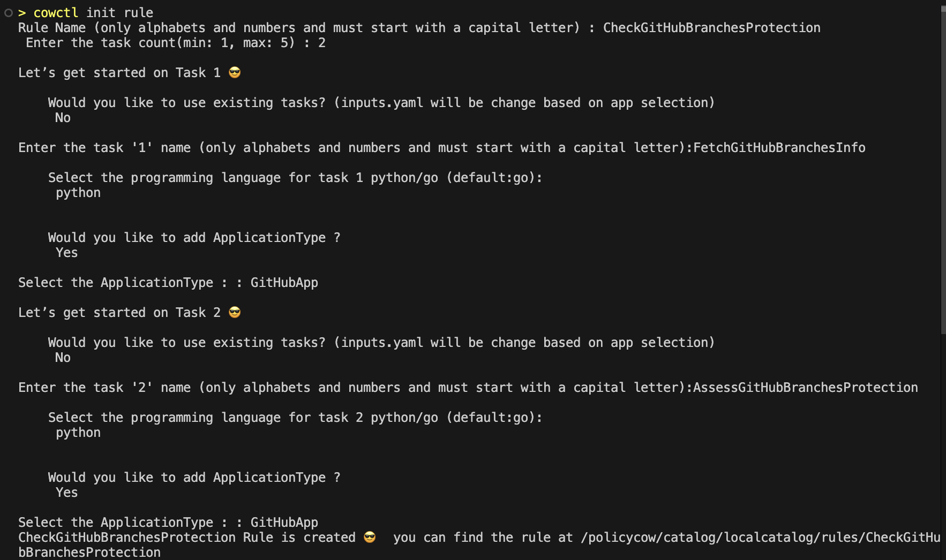Click the 'python' answer for task 2

point(78,433)
